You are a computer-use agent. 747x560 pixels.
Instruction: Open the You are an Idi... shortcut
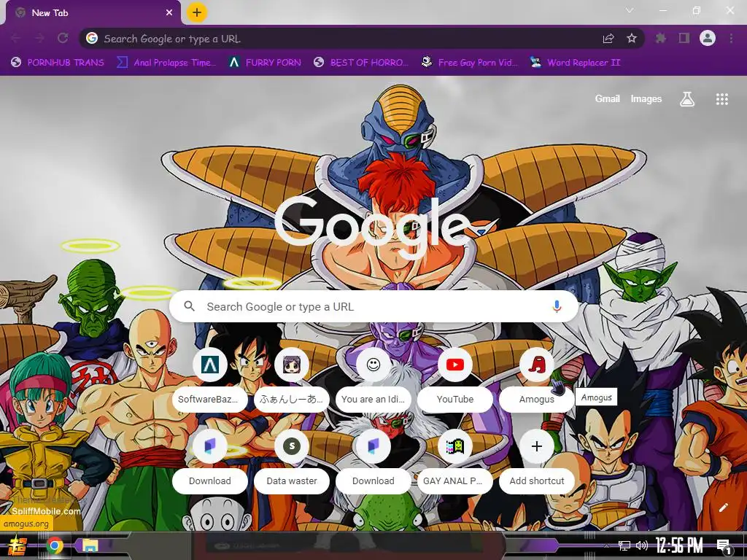tap(373, 378)
